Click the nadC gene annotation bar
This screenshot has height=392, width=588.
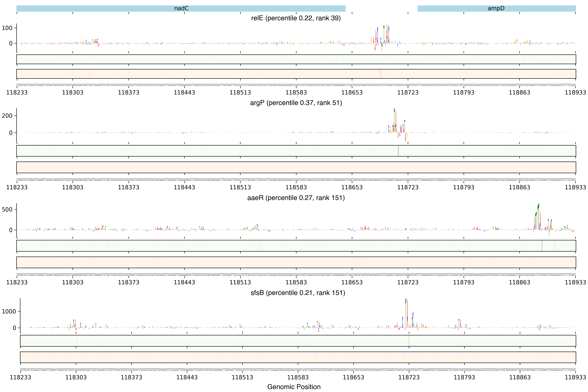[x=181, y=8]
